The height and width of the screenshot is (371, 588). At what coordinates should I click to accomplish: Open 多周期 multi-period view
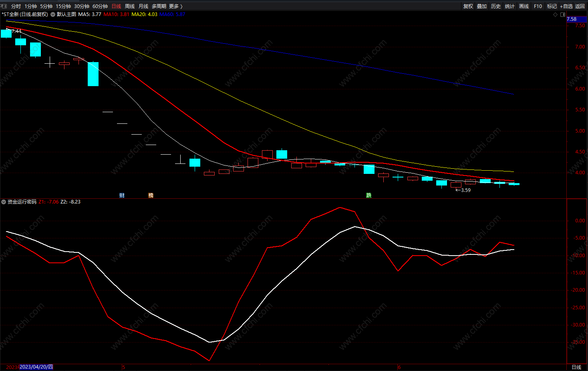[159, 6]
